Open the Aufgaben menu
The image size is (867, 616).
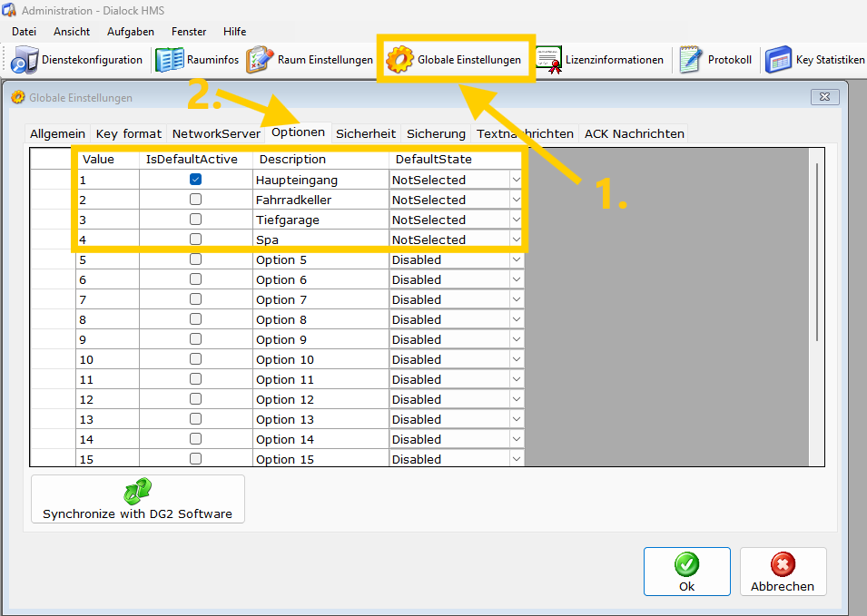coord(130,32)
